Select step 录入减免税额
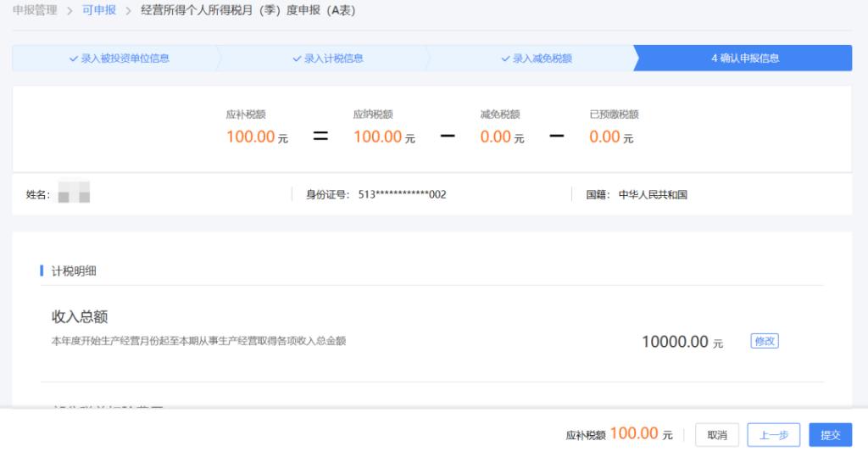This screenshot has height=452, width=868. click(x=537, y=59)
